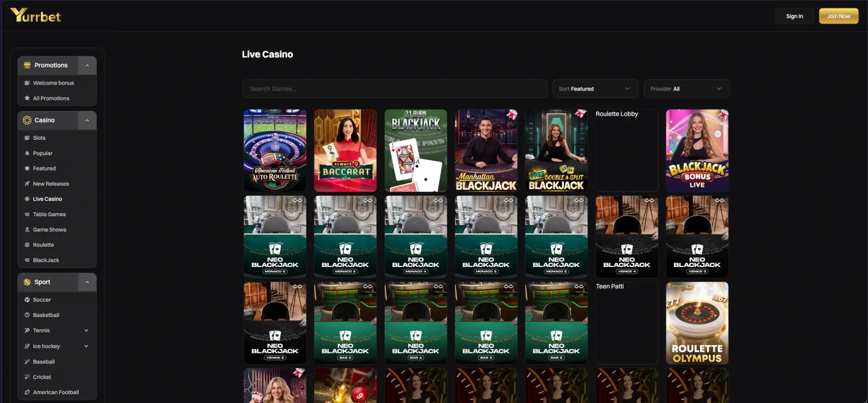Open the American Football Auto Roulette game
The height and width of the screenshot is (403, 868).
point(275,150)
